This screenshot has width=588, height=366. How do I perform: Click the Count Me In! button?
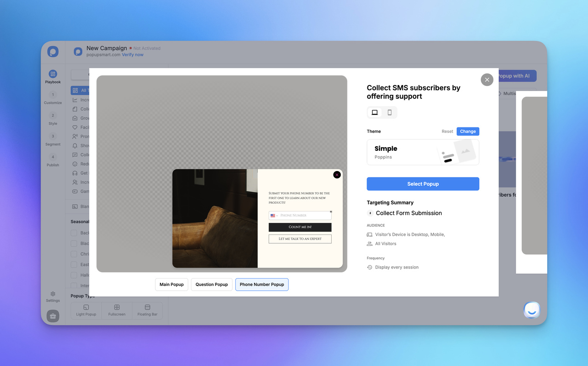pos(300,227)
